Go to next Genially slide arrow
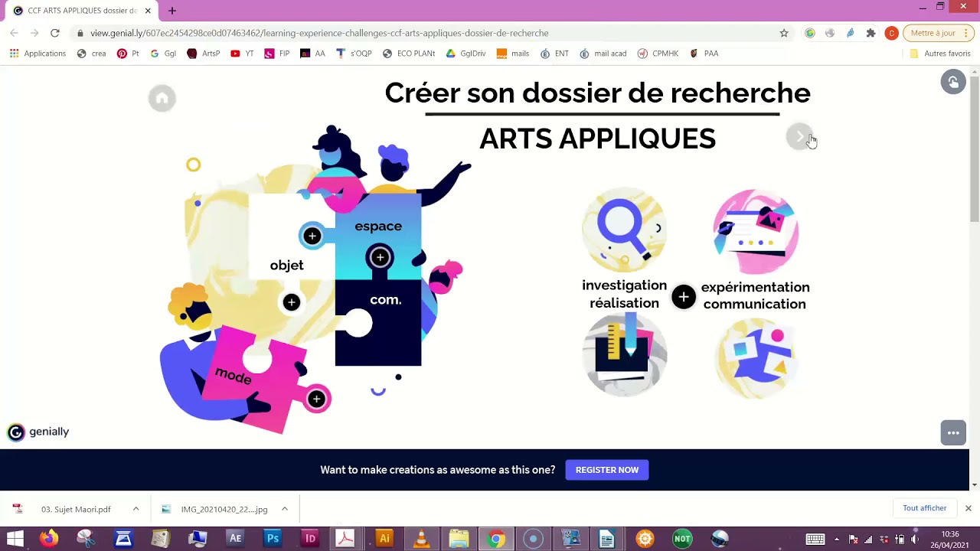This screenshot has height=551, width=980. click(x=799, y=137)
